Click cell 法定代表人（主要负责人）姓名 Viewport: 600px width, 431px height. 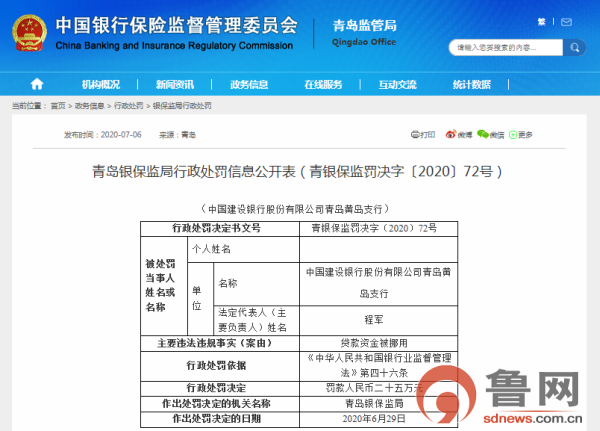(256, 320)
